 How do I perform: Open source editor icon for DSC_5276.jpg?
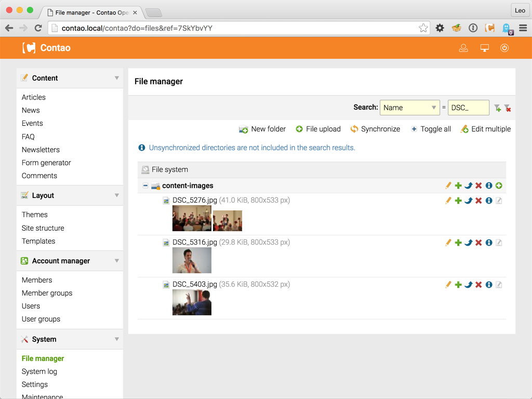(x=499, y=201)
